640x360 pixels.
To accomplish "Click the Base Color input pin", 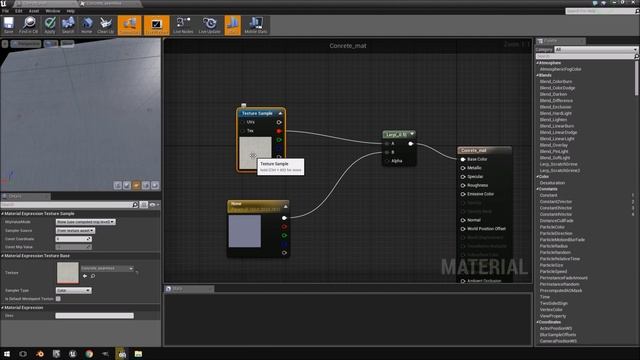I will 463,159.
